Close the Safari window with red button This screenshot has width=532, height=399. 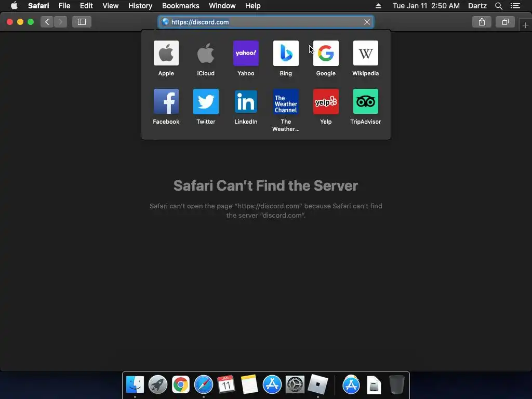click(x=10, y=22)
